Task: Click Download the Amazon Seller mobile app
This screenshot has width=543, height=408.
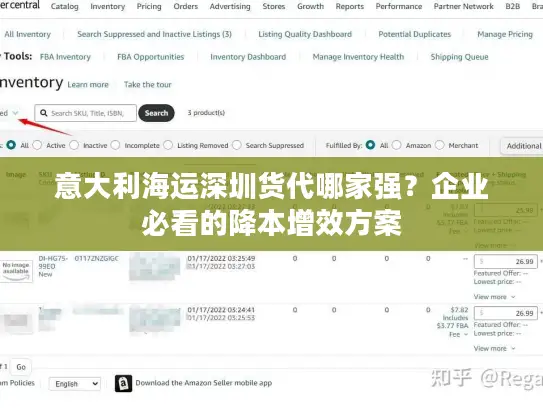Action: (204, 383)
